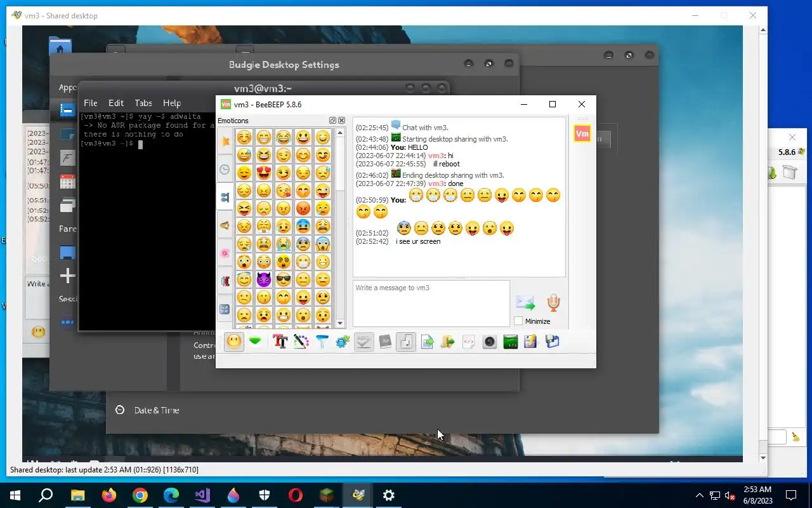Pick the heart-eyes emoticon

pos(263,173)
